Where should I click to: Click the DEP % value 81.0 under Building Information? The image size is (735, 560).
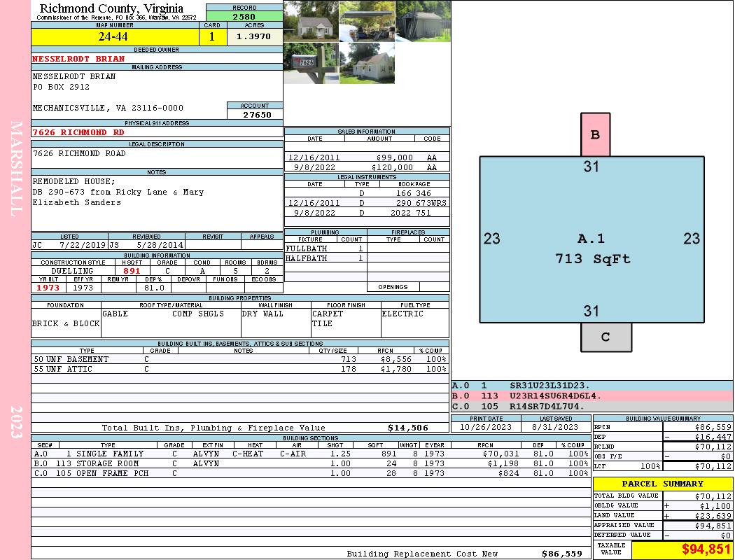(x=154, y=288)
